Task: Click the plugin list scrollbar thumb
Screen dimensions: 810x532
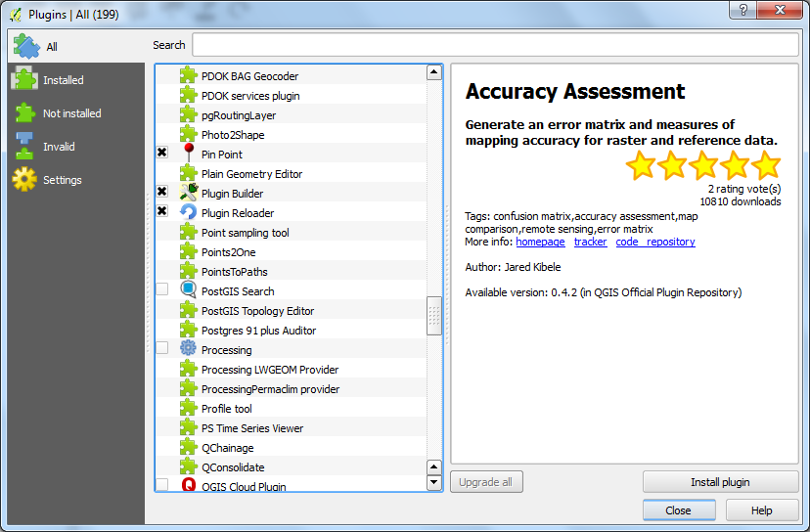Action: (x=434, y=316)
